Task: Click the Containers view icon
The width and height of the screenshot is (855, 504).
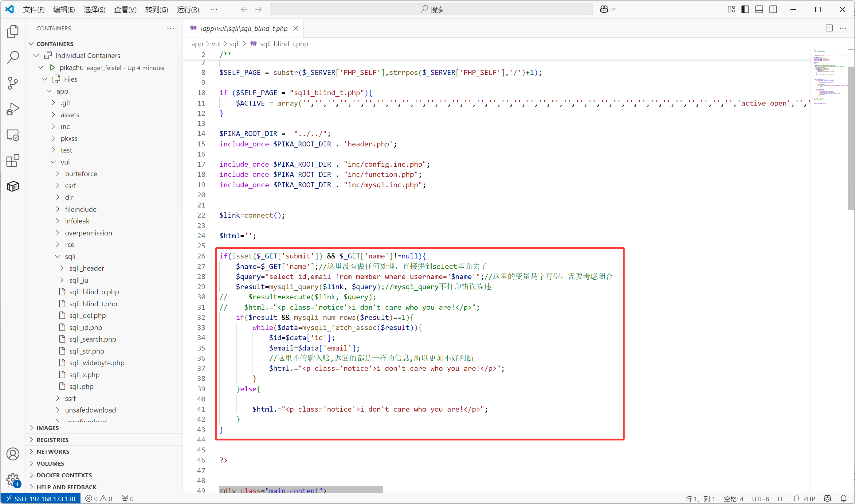Action: (13, 186)
